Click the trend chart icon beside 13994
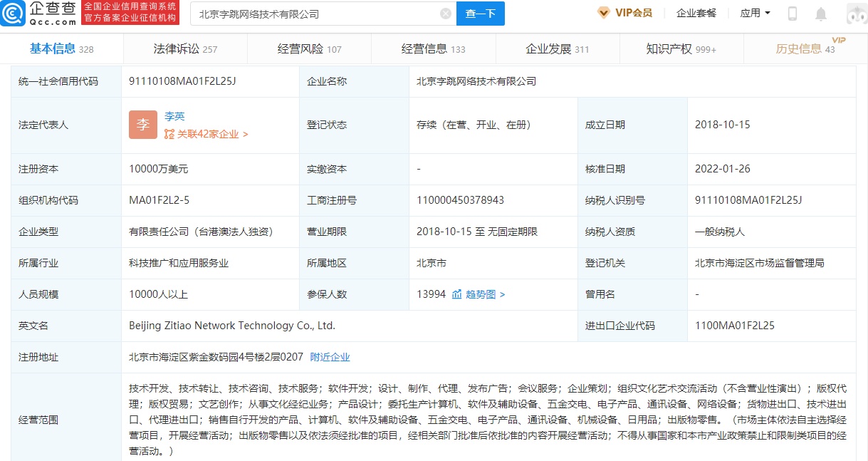 pyautogui.click(x=457, y=294)
